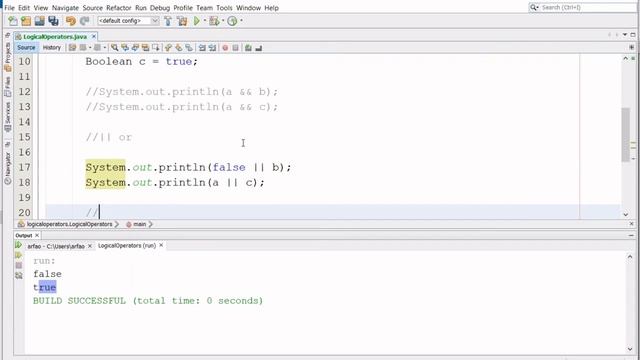
Task: Click the Save All icon
Action: point(53,21)
